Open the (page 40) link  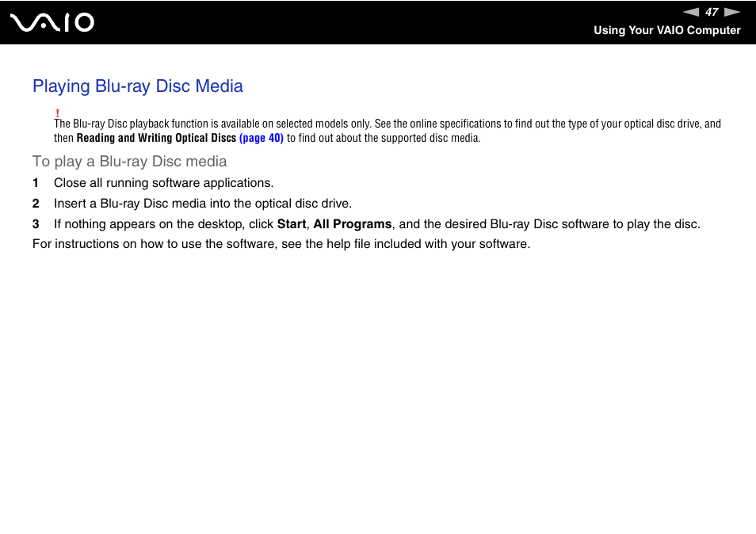tap(262, 138)
